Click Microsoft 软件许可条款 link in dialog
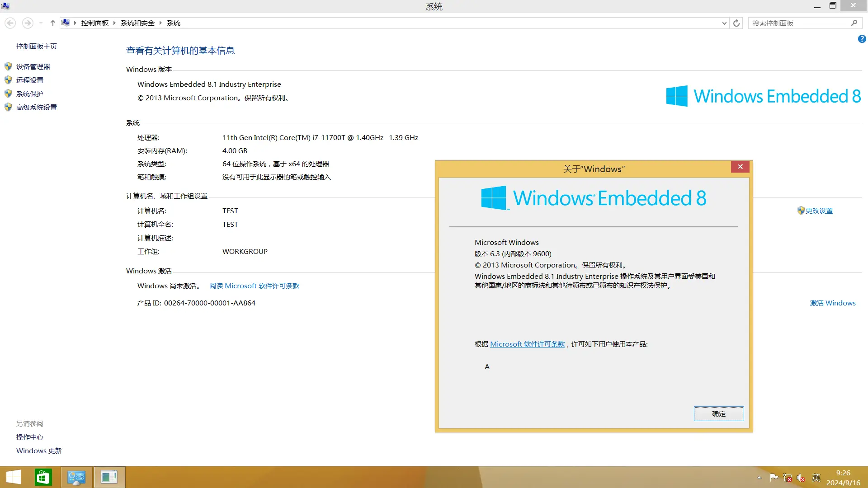Image resolution: width=868 pixels, height=488 pixels. point(526,344)
